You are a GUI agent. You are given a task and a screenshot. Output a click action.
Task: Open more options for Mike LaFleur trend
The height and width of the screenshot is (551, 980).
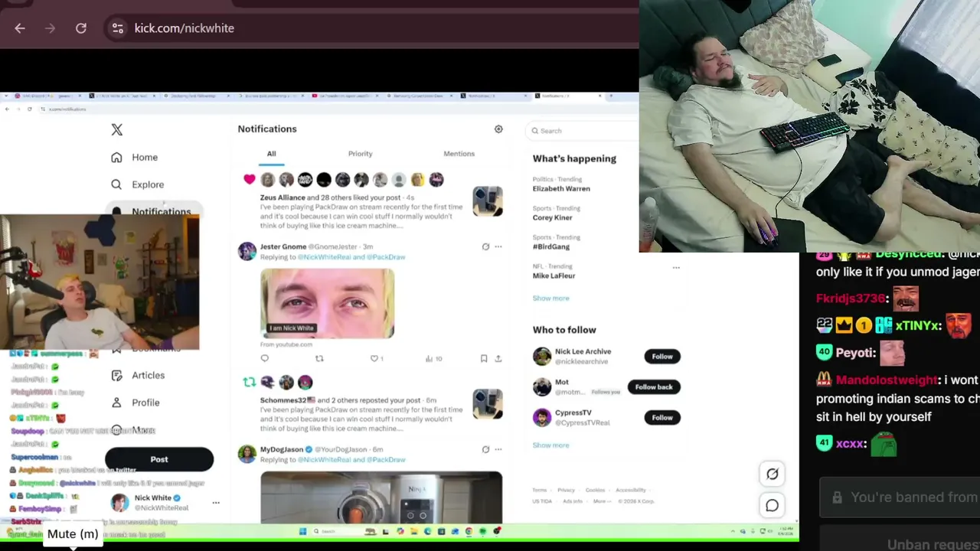(x=676, y=268)
